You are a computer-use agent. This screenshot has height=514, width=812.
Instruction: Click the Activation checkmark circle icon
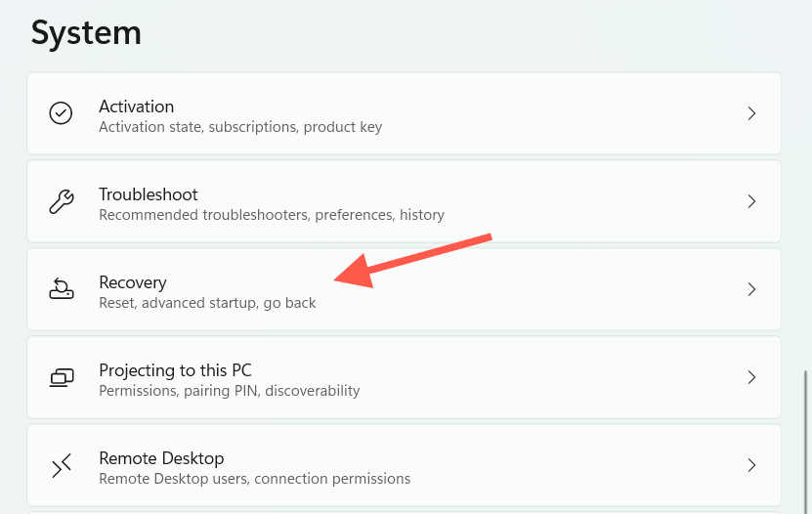tap(61, 113)
